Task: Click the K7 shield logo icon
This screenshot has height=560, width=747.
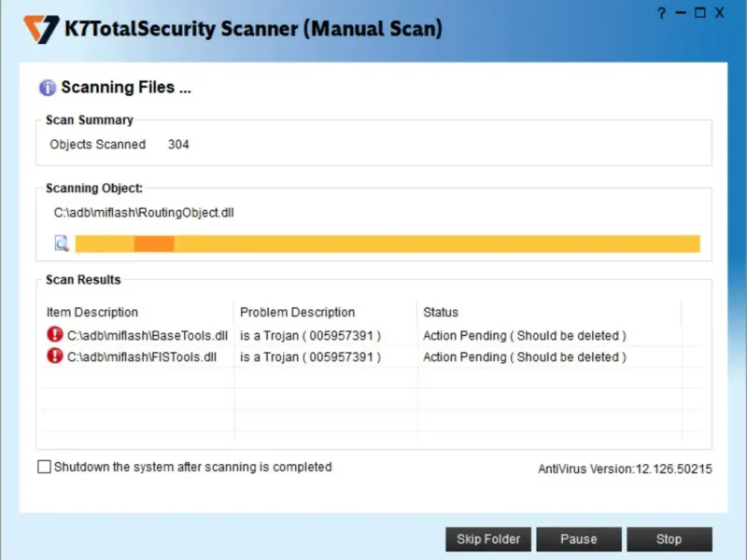Action: click(41, 29)
